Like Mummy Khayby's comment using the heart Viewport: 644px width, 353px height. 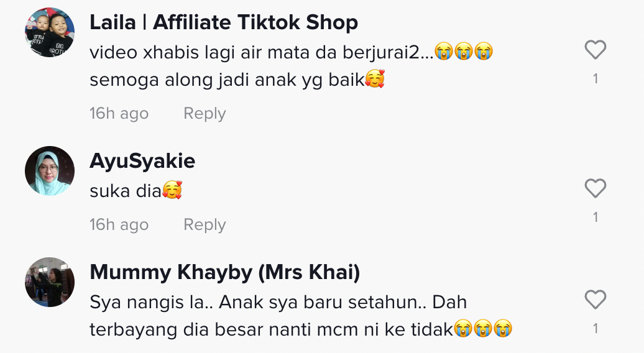tap(595, 300)
